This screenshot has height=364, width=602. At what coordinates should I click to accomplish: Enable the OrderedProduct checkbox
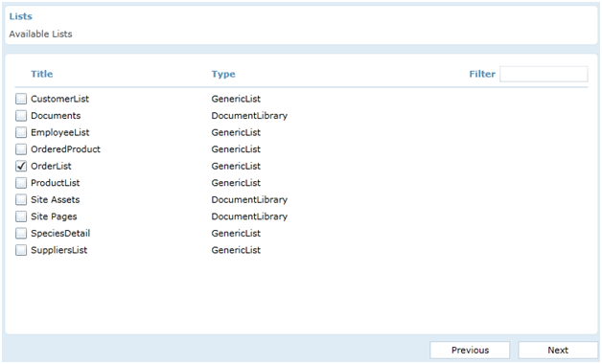point(21,149)
